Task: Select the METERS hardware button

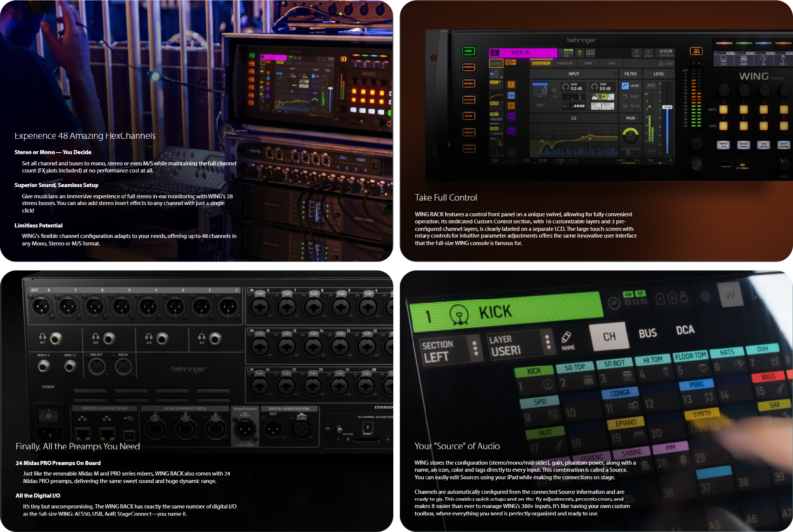Action: (x=468, y=83)
